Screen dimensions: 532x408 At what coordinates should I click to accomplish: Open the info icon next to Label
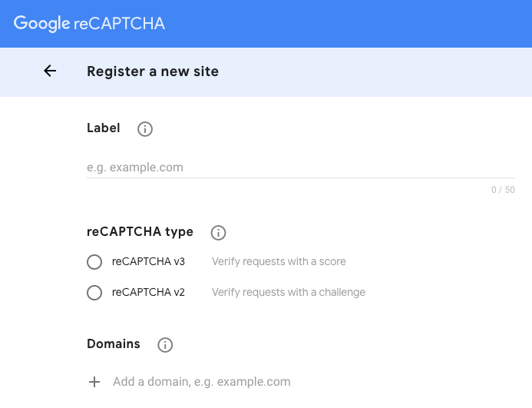(x=145, y=129)
